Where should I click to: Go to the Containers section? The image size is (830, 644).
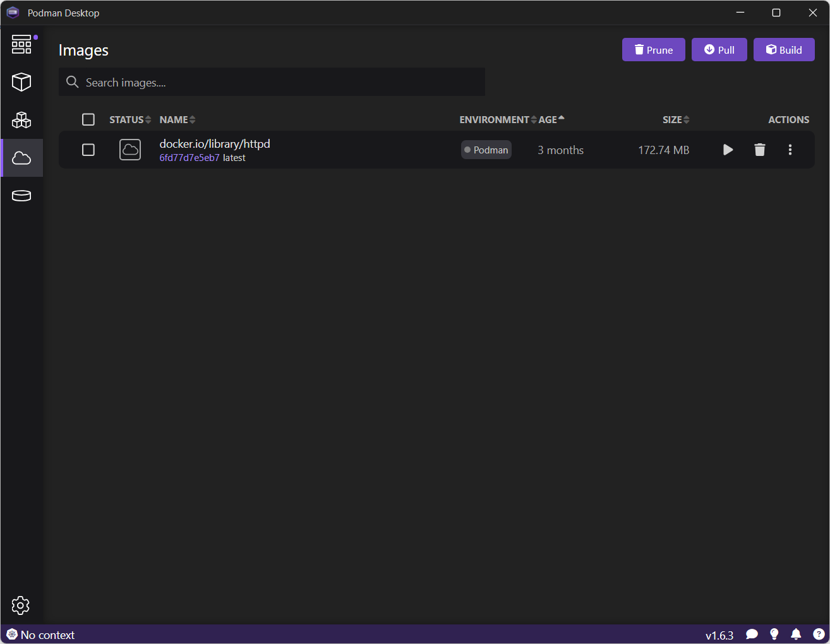point(21,82)
